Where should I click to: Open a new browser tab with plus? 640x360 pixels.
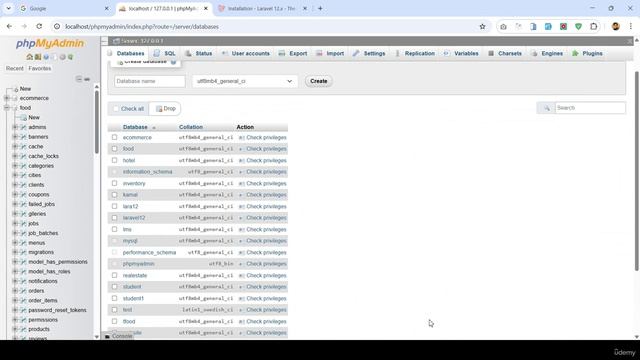pos(320,8)
